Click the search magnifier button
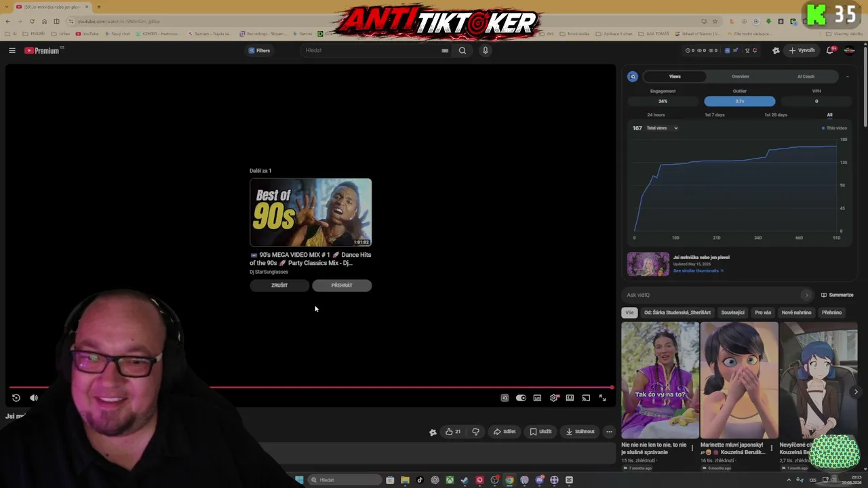Image resolution: width=868 pixels, height=488 pixels. pyautogui.click(x=462, y=50)
